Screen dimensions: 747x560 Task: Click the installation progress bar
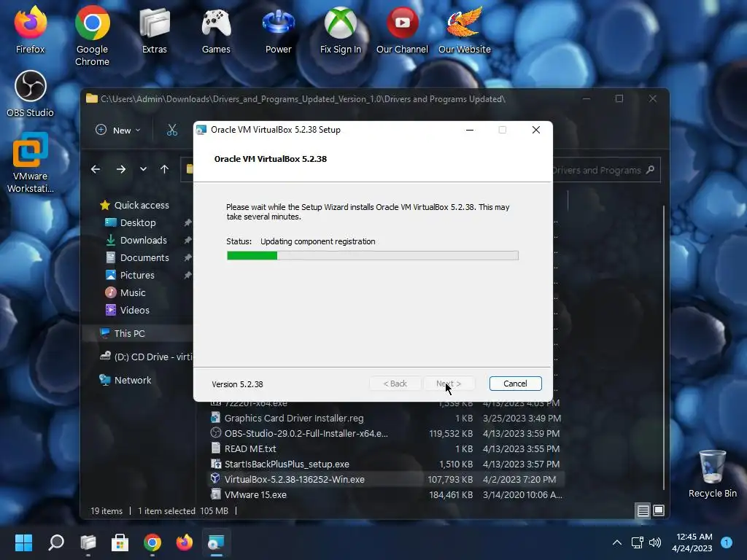[373, 256]
